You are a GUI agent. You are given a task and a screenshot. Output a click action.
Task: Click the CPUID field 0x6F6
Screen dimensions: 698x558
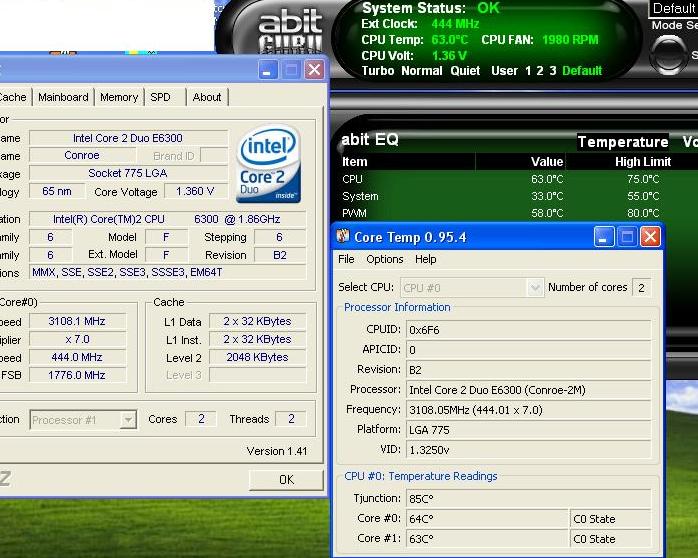(x=528, y=330)
